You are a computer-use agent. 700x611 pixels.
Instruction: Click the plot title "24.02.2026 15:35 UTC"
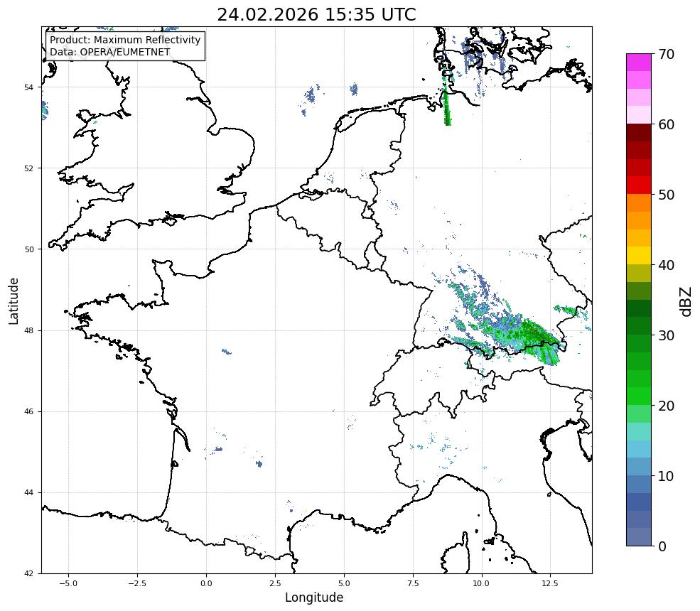click(x=316, y=15)
